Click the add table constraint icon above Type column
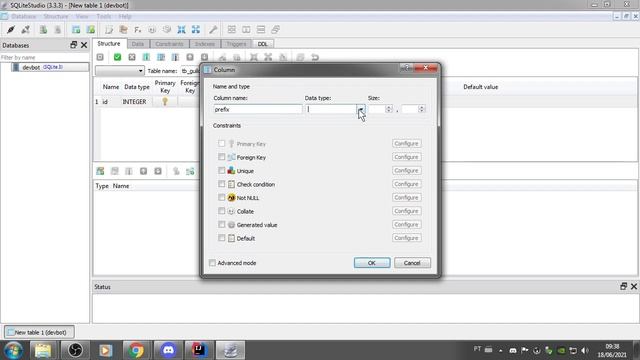This screenshot has height=360, width=640. pyautogui.click(x=100, y=171)
